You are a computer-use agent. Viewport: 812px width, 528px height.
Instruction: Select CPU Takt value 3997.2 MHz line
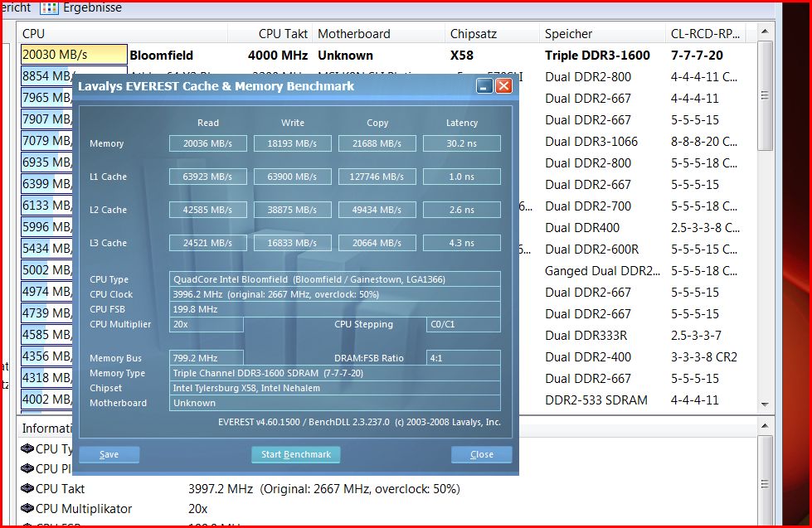(x=323, y=489)
